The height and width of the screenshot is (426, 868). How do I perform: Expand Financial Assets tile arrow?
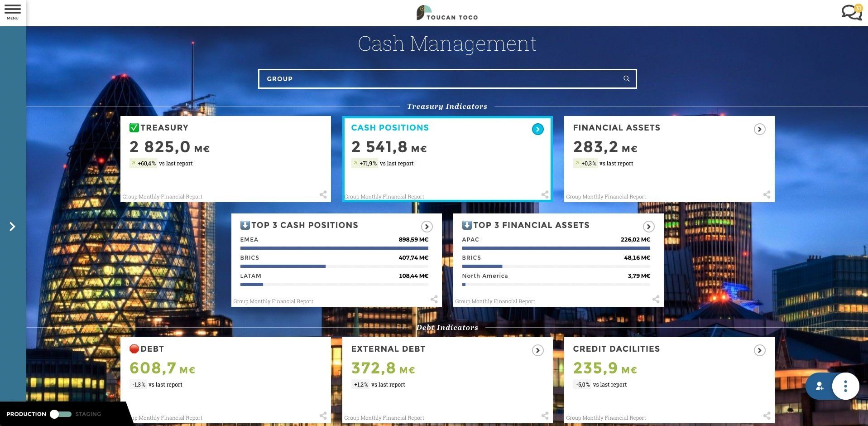[x=759, y=130]
